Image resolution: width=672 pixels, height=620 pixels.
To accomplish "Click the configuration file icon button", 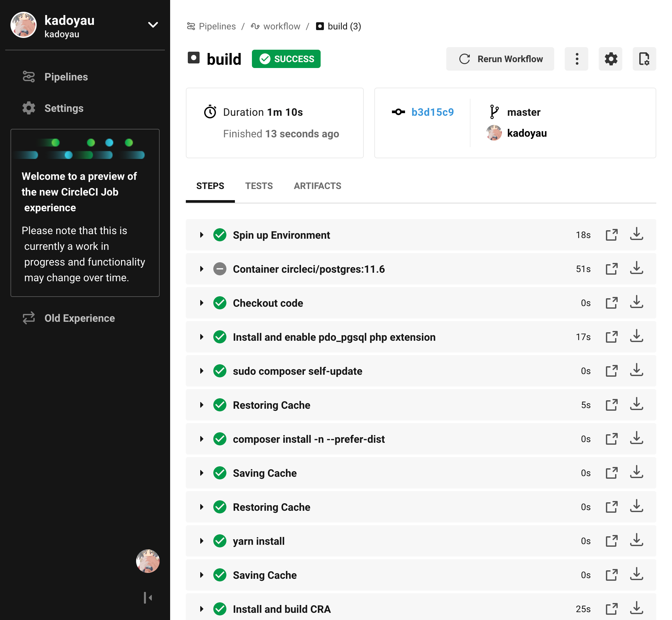I will point(644,59).
